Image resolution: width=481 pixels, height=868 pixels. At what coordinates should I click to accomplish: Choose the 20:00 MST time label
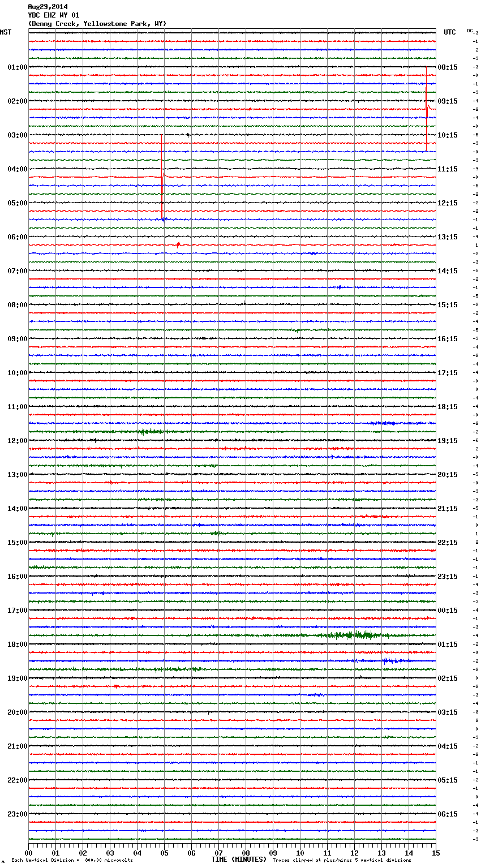(17, 712)
